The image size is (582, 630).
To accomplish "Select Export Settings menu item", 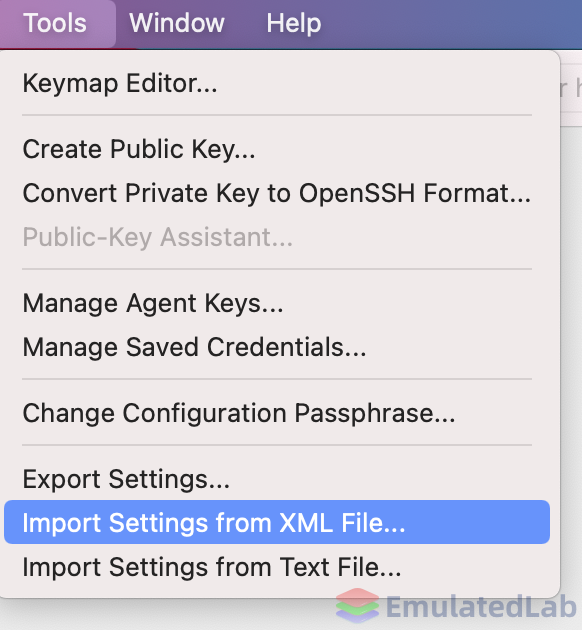I will [277, 479].
